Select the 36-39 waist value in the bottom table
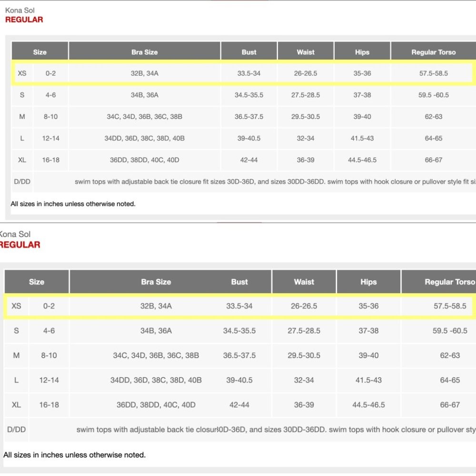 (x=304, y=405)
